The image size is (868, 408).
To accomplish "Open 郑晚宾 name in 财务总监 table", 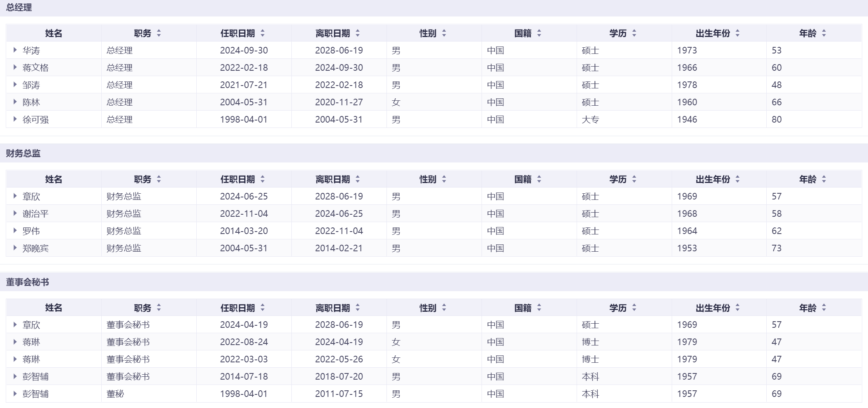I will pyautogui.click(x=35, y=248).
